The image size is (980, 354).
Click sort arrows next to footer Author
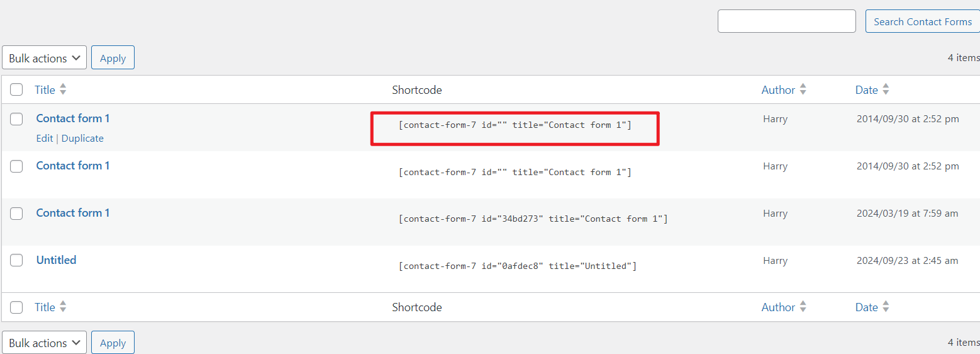click(x=803, y=307)
